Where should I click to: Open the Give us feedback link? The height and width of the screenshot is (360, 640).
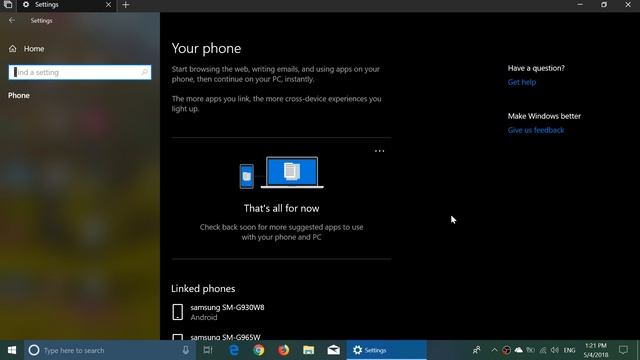[536, 130]
